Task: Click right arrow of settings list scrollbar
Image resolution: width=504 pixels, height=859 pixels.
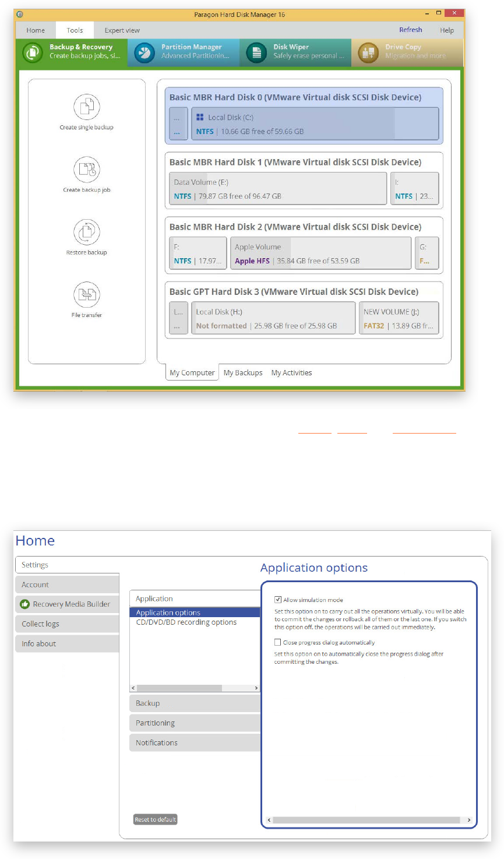Action: click(256, 688)
